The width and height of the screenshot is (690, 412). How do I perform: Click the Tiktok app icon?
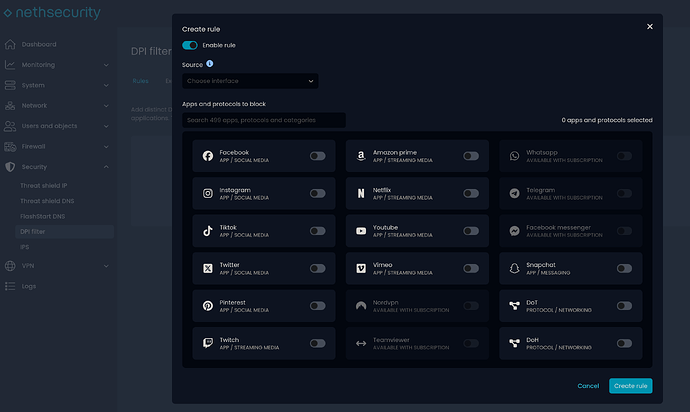click(x=208, y=231)
